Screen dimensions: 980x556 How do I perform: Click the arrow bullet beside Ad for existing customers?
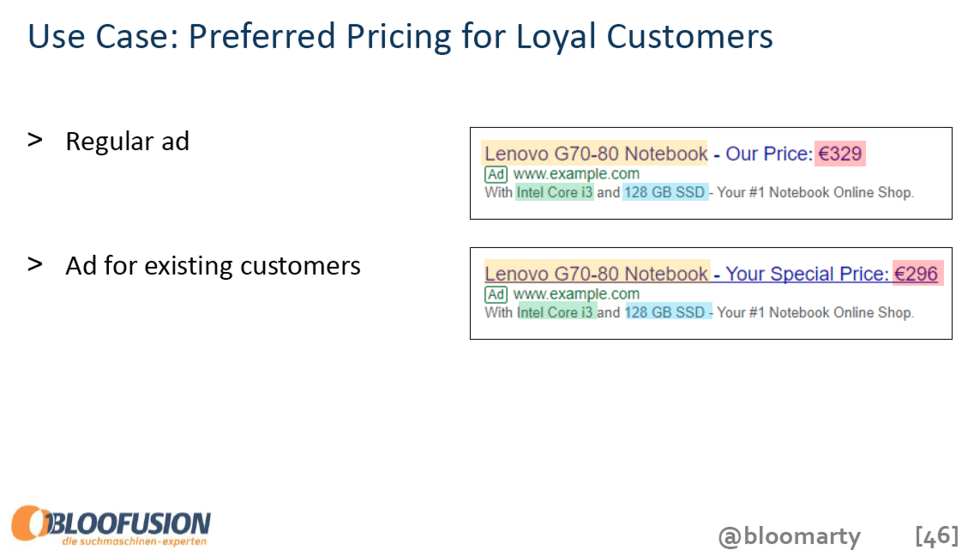click(x=35, y=265)
